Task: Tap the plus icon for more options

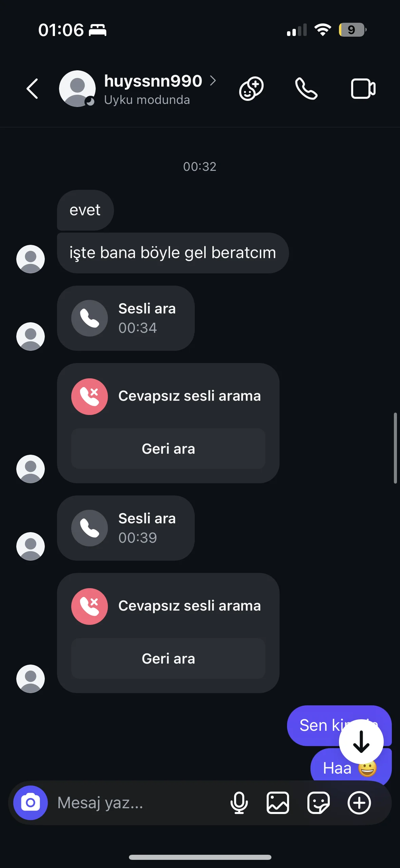Action: coord(359,803)
